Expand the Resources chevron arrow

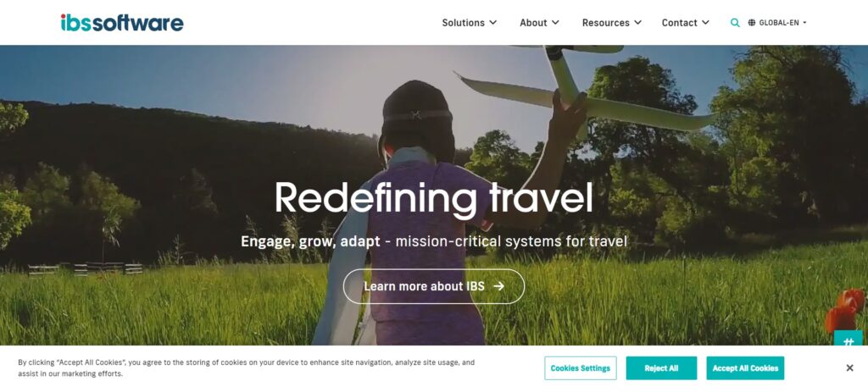pos(637,23)
